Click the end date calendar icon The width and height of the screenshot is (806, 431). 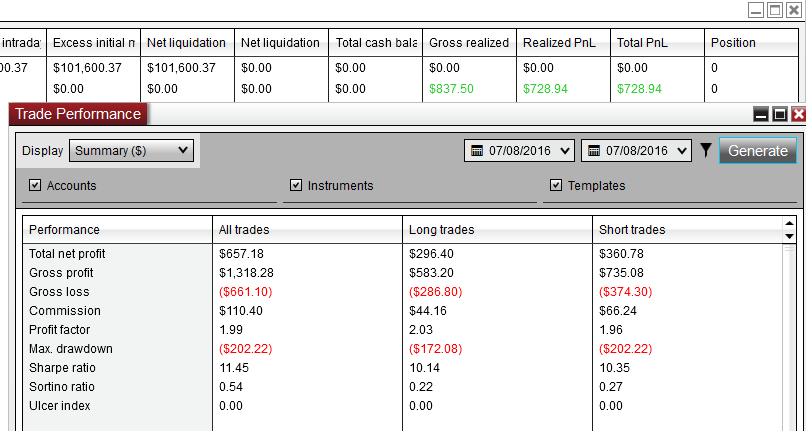(x=594, y=151)
